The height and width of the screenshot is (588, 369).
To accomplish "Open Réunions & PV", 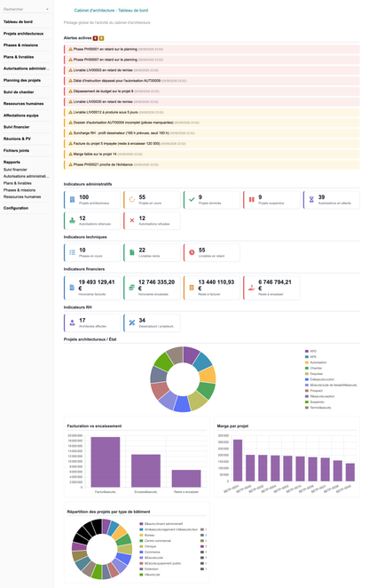I will point(17,139).
